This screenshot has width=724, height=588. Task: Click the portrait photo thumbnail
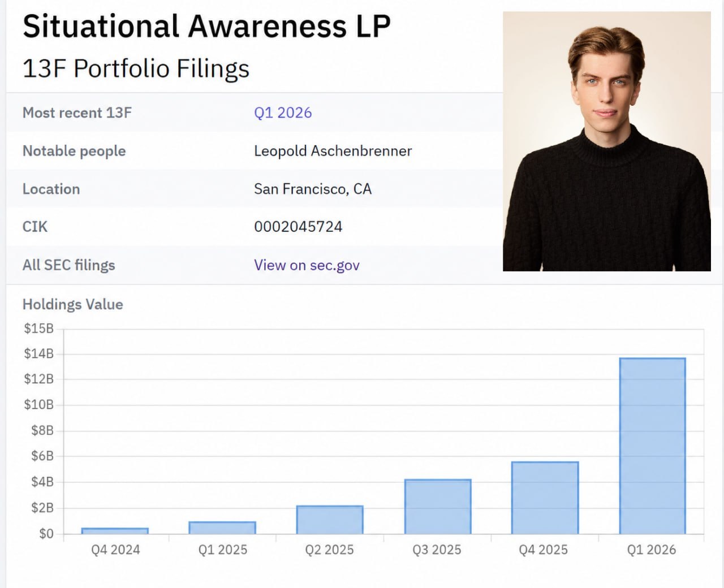point(606,141)
